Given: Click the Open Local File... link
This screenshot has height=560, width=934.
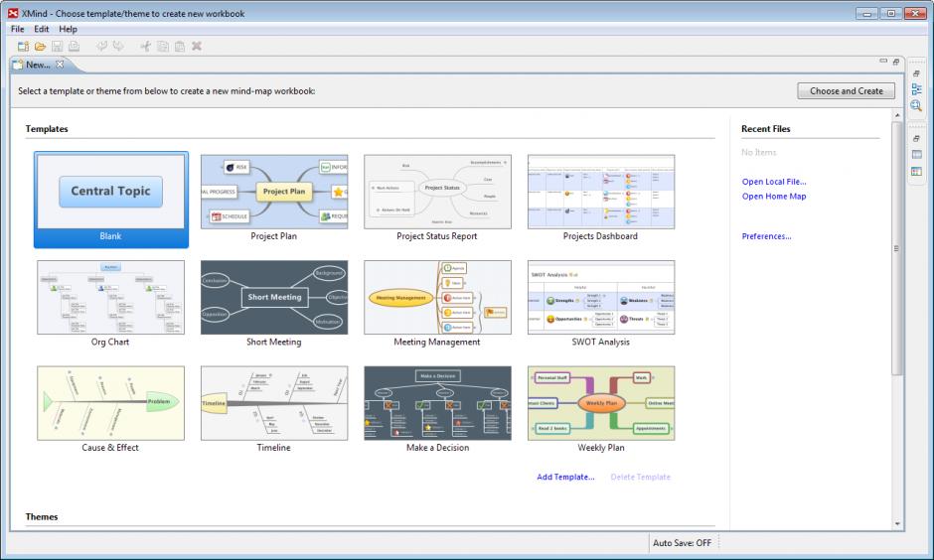Looking at the screenshot, I should click(x=774, y=182).
